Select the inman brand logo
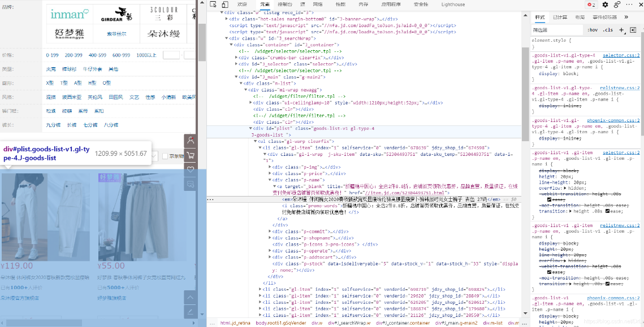The image size is (644, 327). 70,14
